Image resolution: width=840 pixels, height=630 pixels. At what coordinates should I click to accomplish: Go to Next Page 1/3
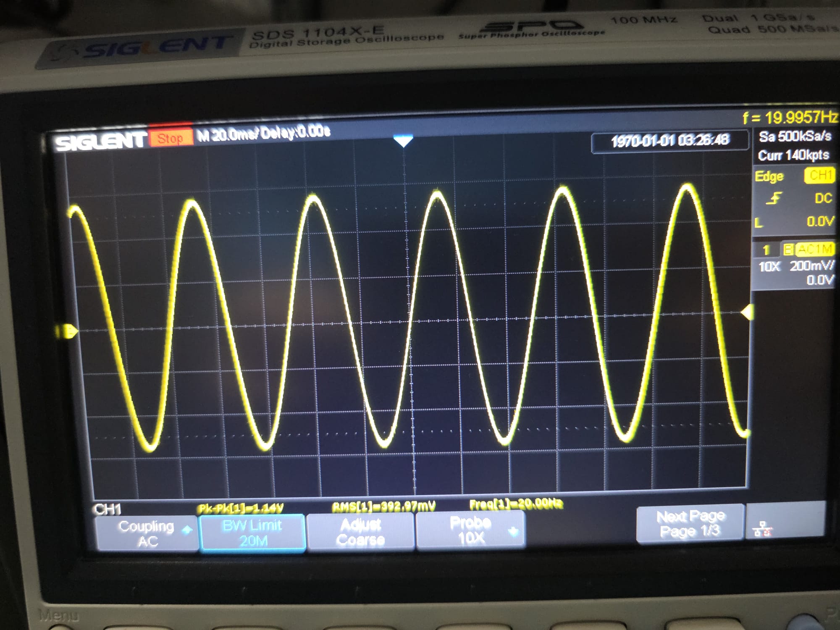coord(690,523)
